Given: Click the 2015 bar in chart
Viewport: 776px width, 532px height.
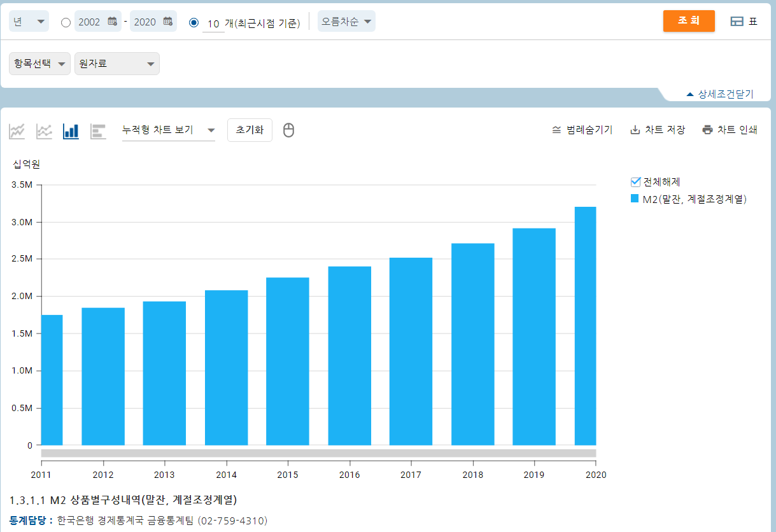Looking at the screenshot, I should point(288,361).
